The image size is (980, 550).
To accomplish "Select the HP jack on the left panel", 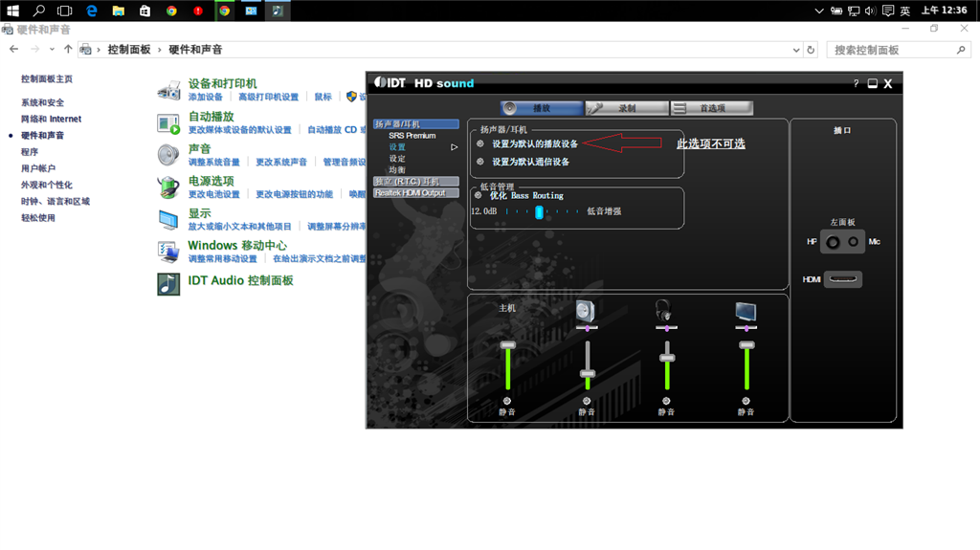I will tap(833, 242).
